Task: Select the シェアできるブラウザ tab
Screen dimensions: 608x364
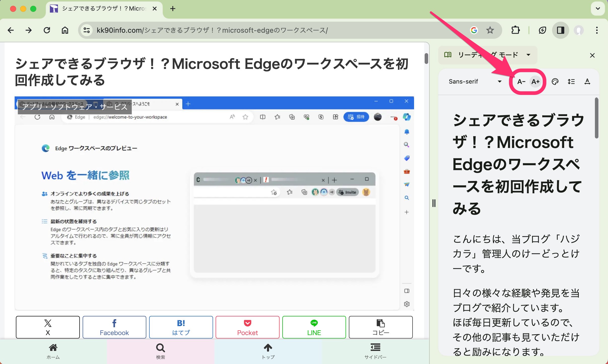Action: tap(104, 9)
